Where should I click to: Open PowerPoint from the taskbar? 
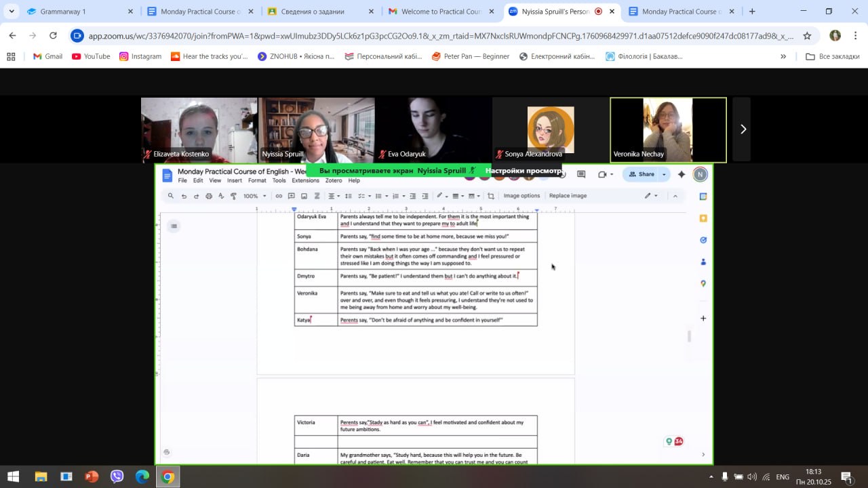click(x=92, y=476)
